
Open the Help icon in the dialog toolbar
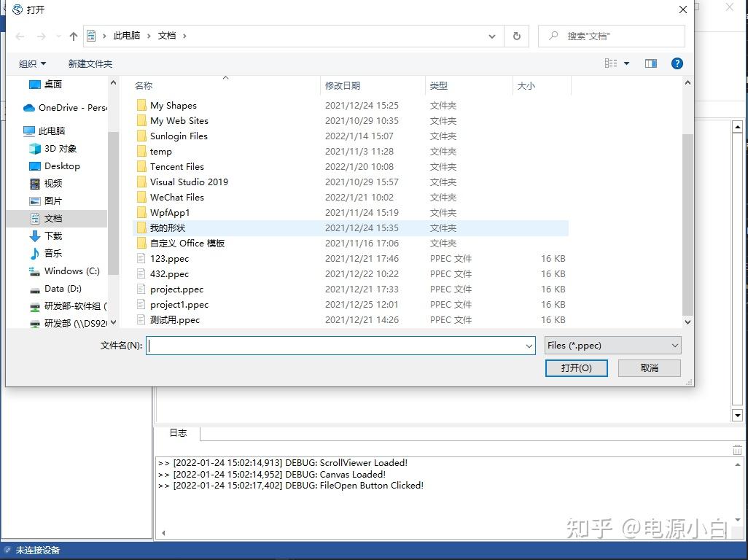[x=677, y=63]
